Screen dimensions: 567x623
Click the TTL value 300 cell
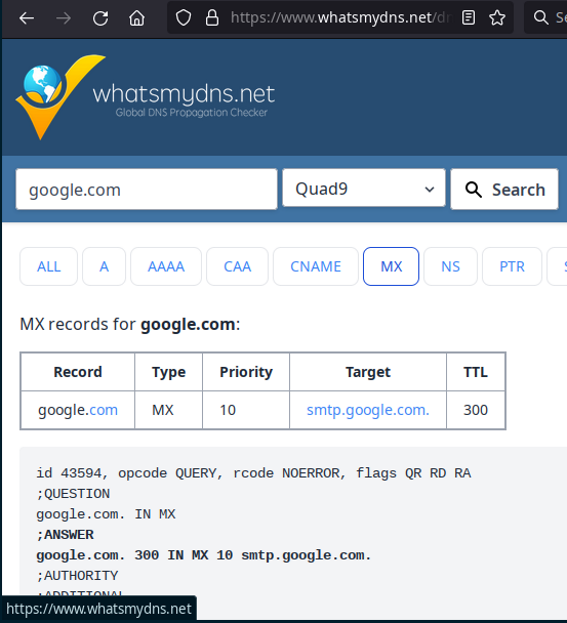point(476,410)
